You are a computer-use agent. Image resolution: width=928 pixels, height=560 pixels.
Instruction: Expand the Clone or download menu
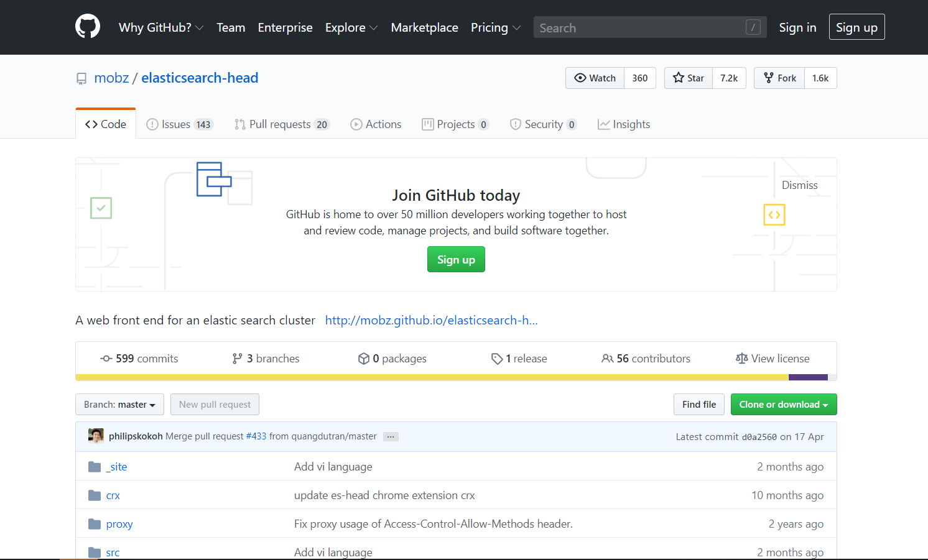(x=784, y=404)
